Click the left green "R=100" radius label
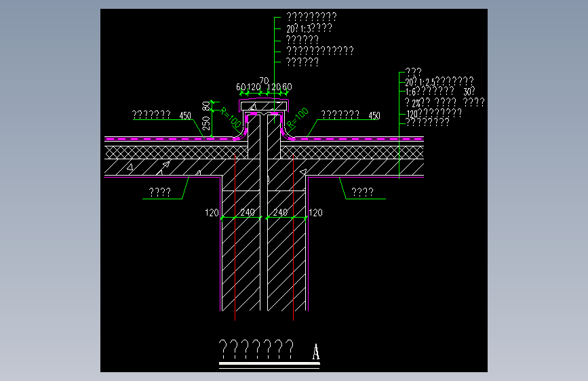 tap(231, 117)
